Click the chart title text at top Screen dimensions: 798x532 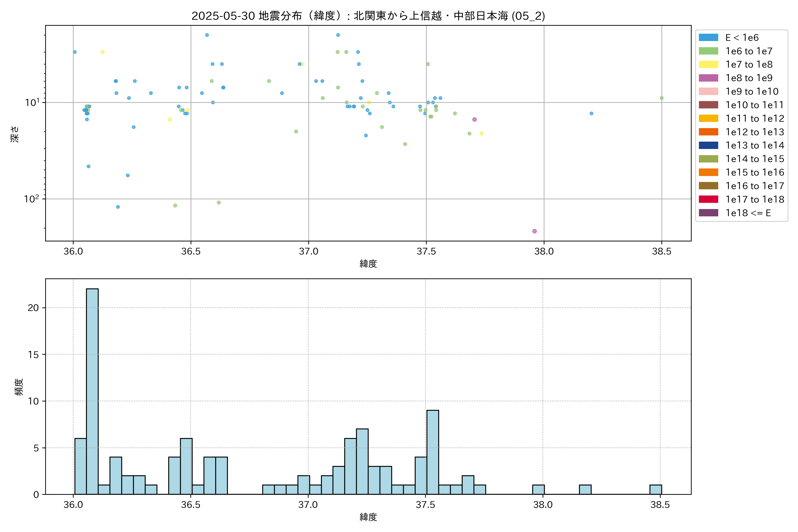coord(368,16)
